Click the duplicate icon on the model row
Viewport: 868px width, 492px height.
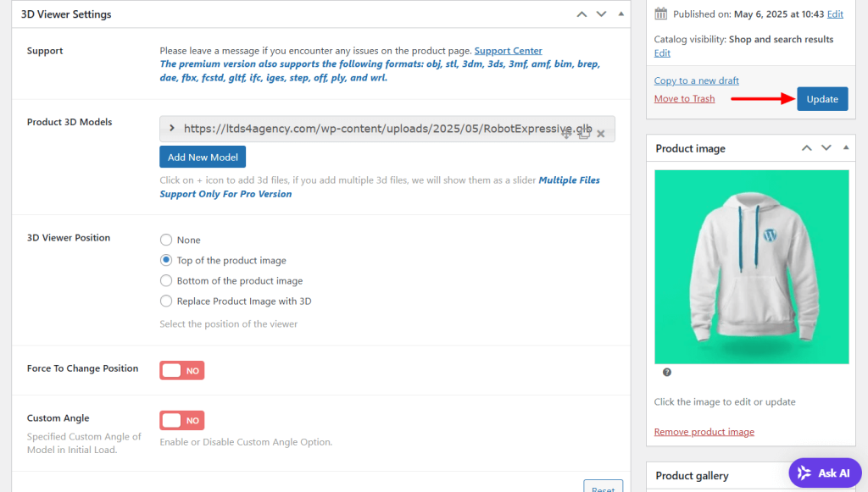point(584,134)
